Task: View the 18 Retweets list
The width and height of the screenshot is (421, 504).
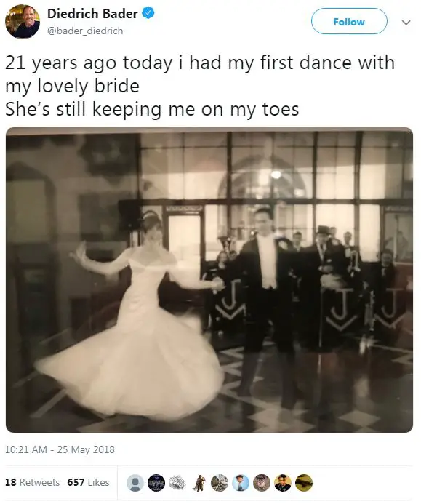Action: 33,482
